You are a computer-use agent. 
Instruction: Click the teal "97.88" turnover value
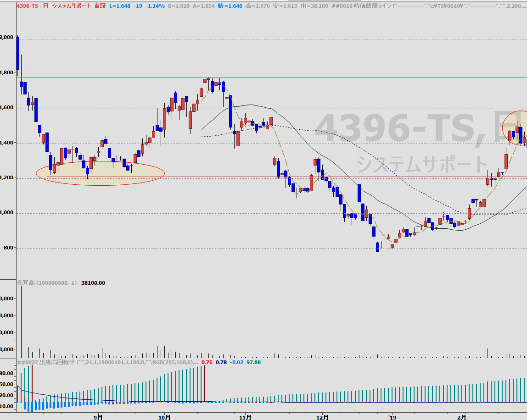[x=253, y=362]
